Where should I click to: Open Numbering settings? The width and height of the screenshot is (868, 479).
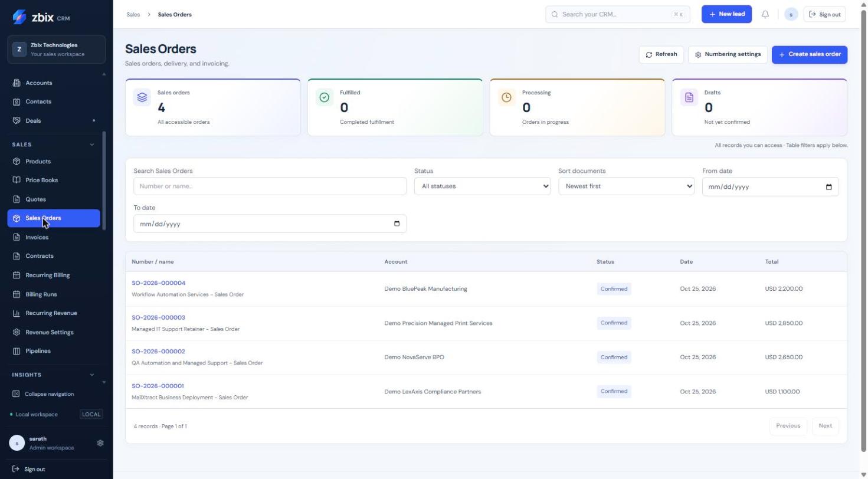pos(728,55)
